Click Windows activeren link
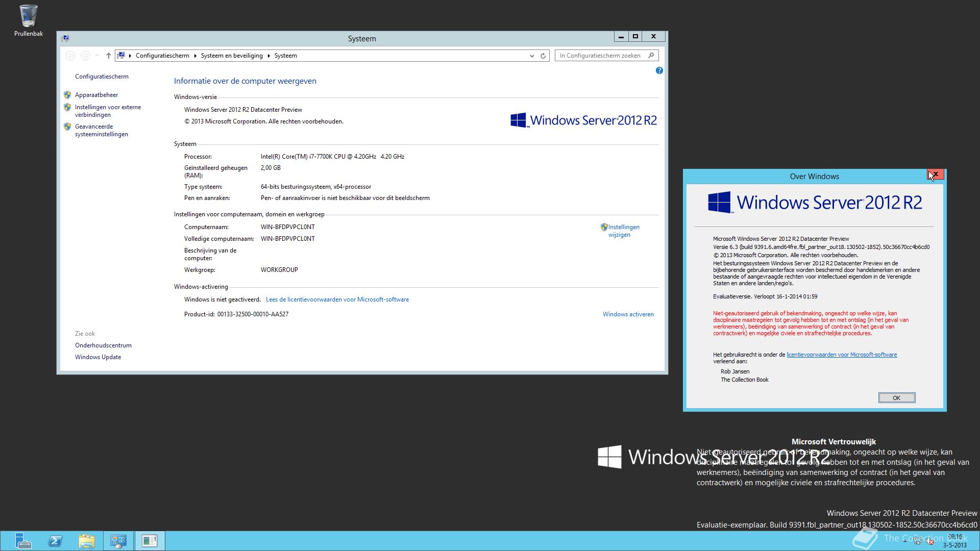 [x=628, y=314]
